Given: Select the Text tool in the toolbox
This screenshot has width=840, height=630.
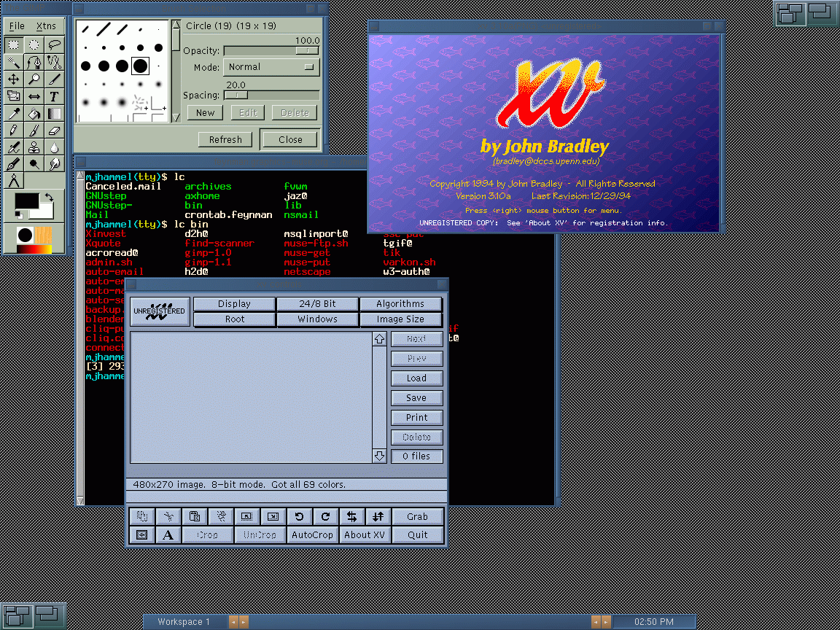Looking at the screenshot, I should pyautogui.click(x=55, y=96).
